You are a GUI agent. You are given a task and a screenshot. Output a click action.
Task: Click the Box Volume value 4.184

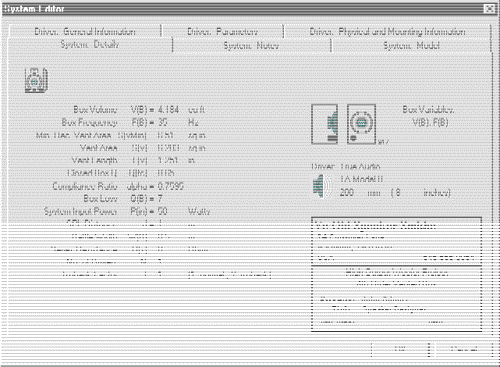(x=169, y=110)
